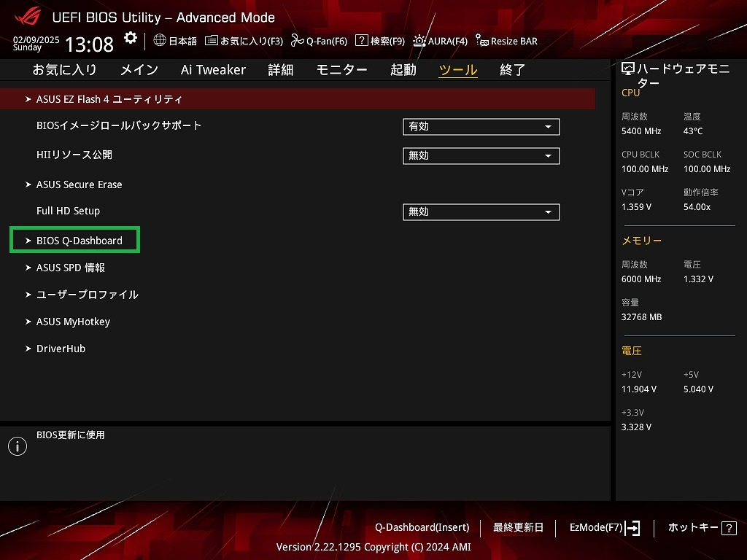Click the hardware monitor display icon
The image size is (747, 560).
628,69
